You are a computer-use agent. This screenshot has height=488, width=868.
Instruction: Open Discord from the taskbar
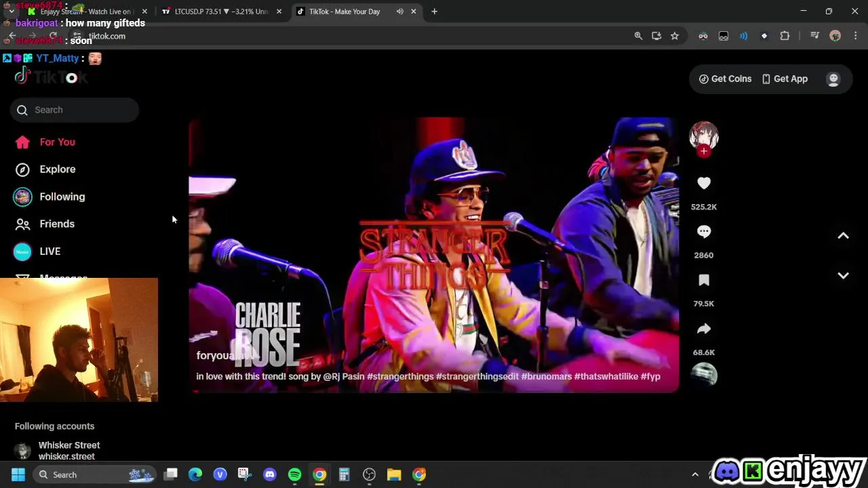pos(270,474)
